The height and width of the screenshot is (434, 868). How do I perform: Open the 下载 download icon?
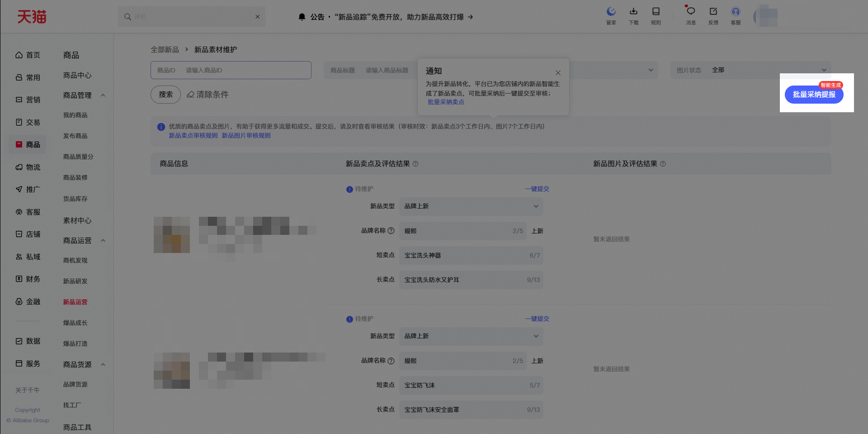coord(633,16)
